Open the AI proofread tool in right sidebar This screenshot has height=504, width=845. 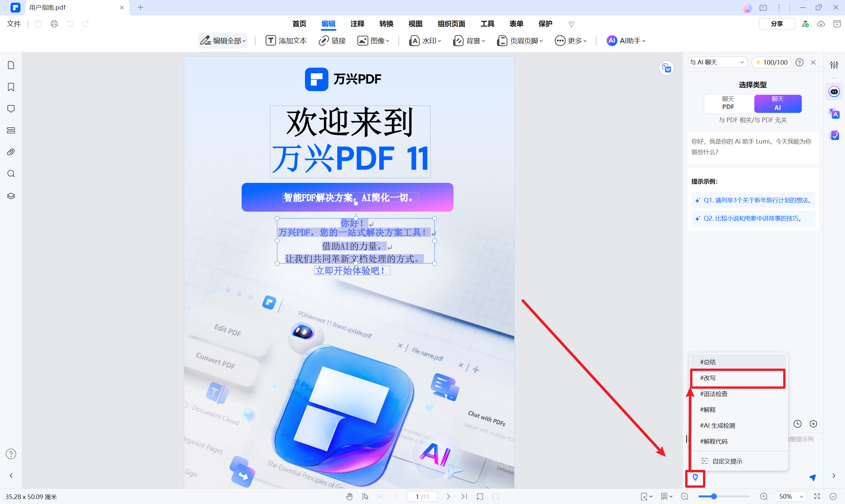pyautogui.click(x=835, y=135)
